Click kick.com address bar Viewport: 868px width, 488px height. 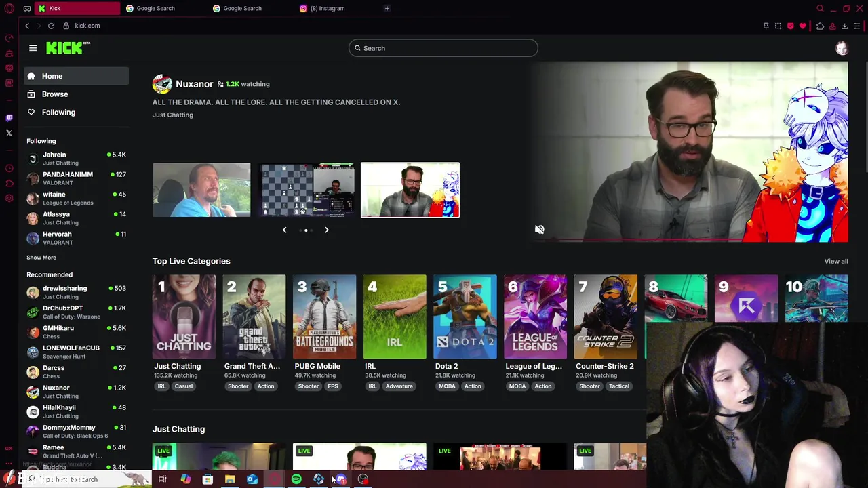tap(87, 26)
